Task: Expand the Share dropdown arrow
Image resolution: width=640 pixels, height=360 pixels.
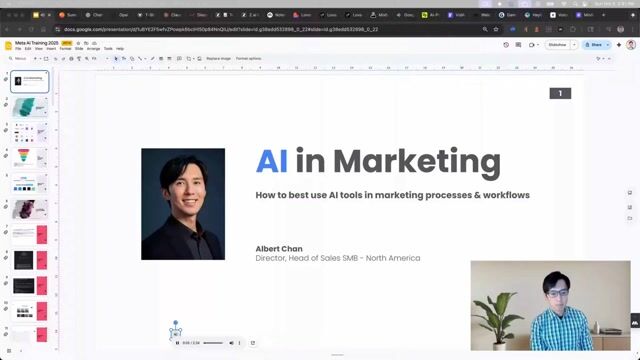Action: tap(608, 45)
